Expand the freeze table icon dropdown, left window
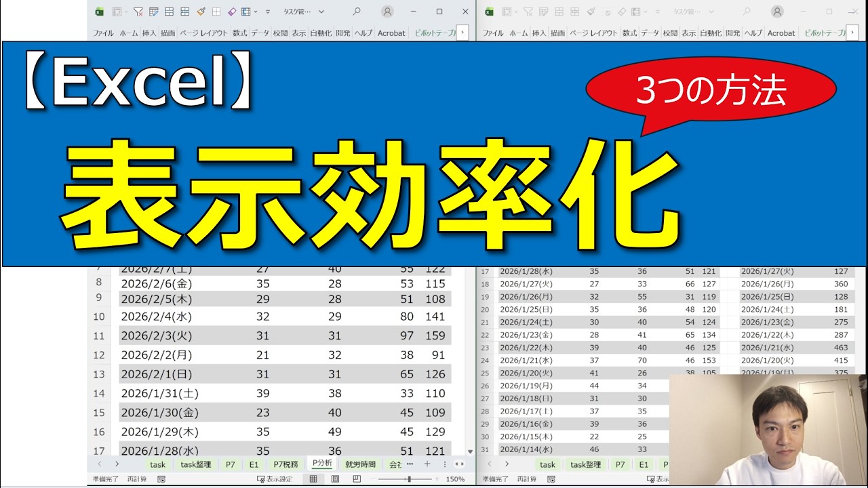868x488 pixels. coord(255,12)
